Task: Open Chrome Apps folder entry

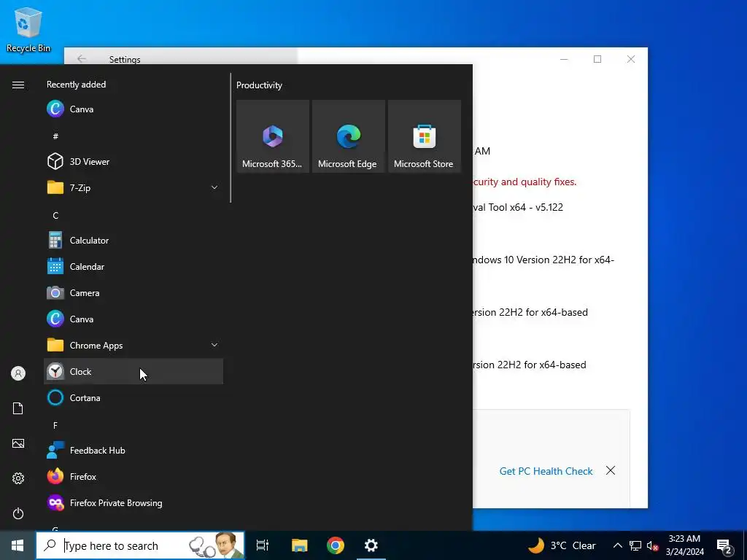Action: 133,345
